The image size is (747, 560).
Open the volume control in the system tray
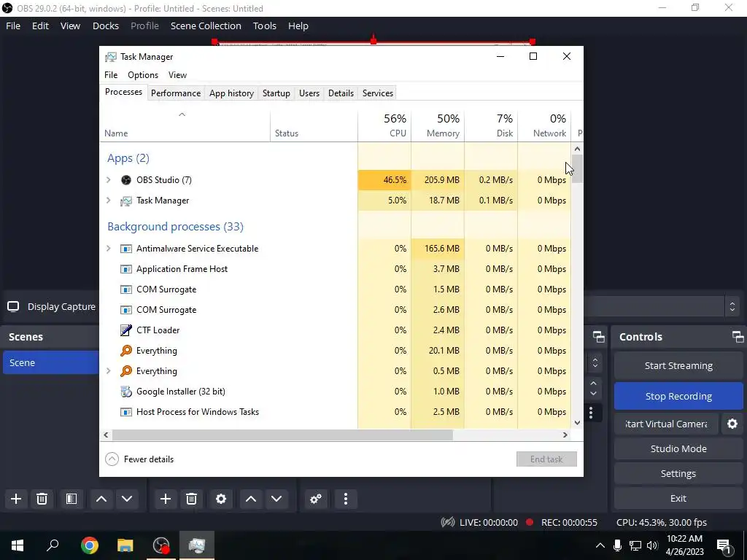(652, 545)
